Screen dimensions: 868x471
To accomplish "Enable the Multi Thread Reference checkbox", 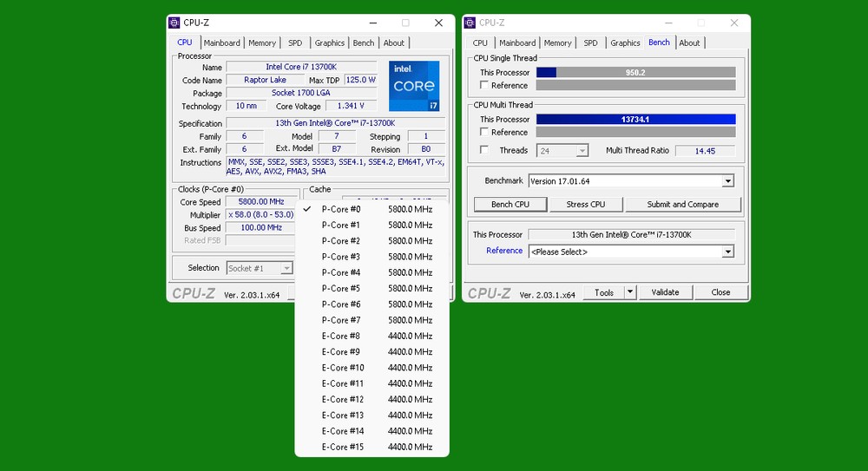I will 484,132.
